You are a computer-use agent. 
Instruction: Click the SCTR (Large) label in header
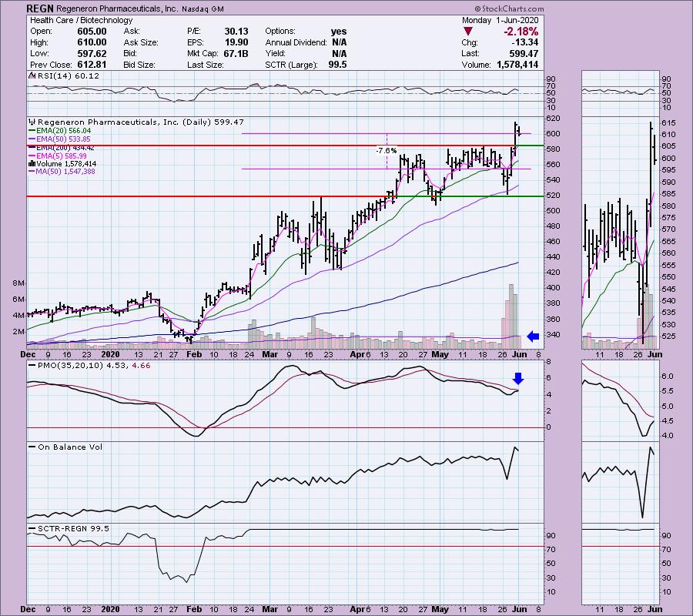[x=291, y=65]
